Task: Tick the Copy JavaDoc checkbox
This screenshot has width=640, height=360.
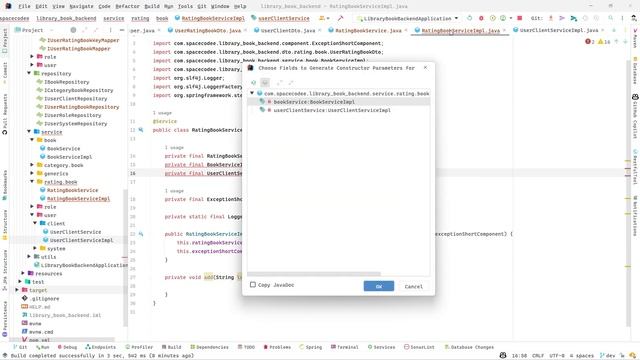Action: pyautogui.click(x=253, y=284)
